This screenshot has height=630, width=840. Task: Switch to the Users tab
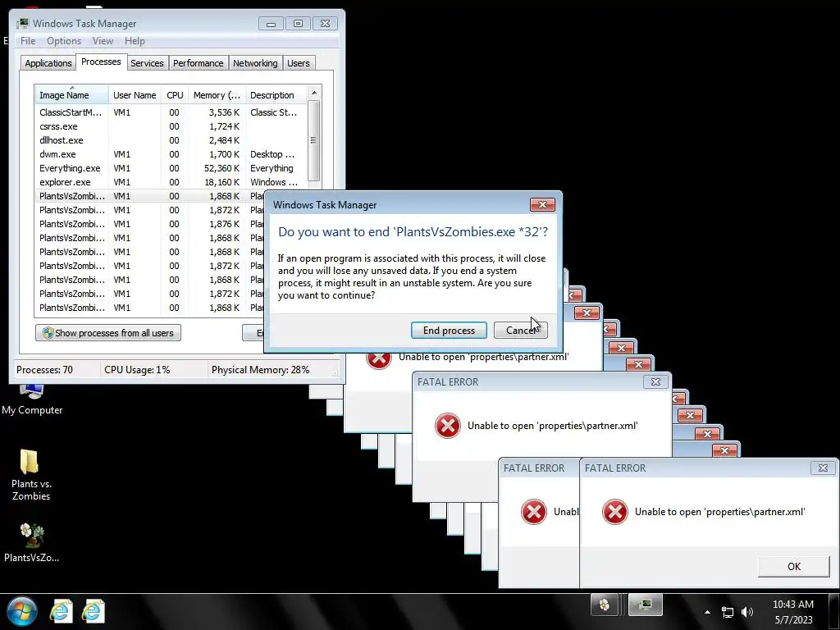[299, 63]
